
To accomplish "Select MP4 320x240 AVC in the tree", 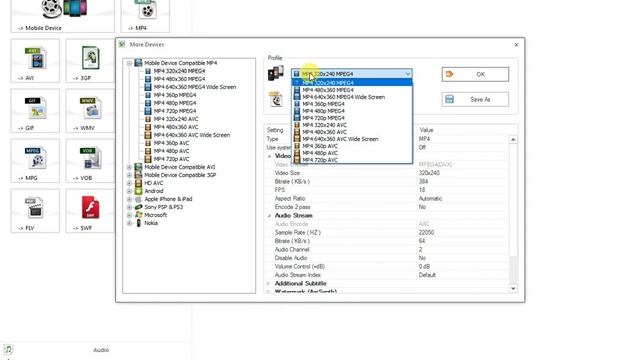I will [176, 119].
